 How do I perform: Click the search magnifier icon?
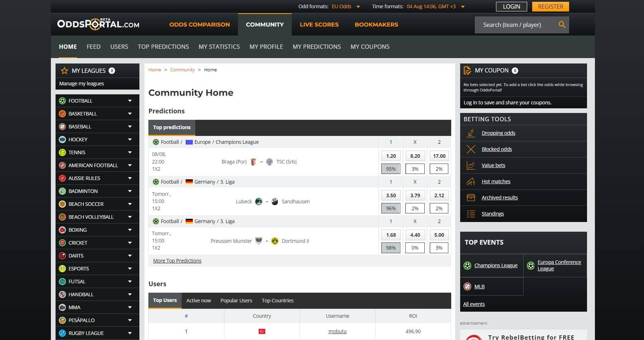coord(562,25)
